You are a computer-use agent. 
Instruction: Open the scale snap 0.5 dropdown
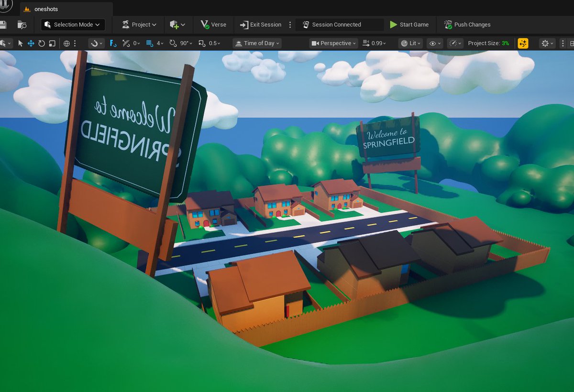[x=215, y=43]
